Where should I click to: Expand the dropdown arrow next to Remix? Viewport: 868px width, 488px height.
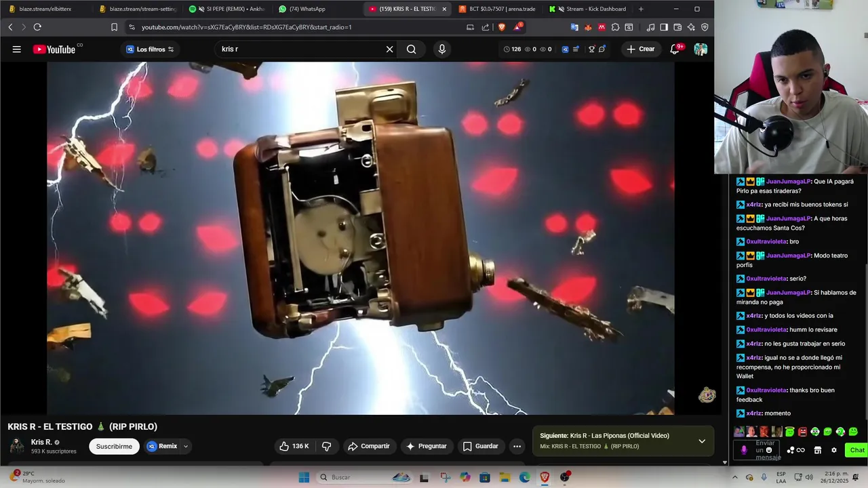[186, 446]
